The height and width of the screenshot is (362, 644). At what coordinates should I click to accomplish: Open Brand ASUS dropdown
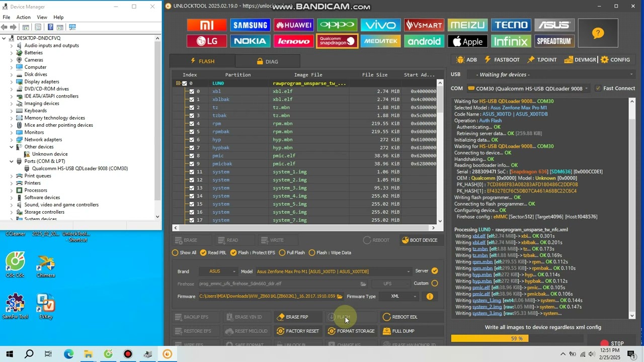pos(218,271)
